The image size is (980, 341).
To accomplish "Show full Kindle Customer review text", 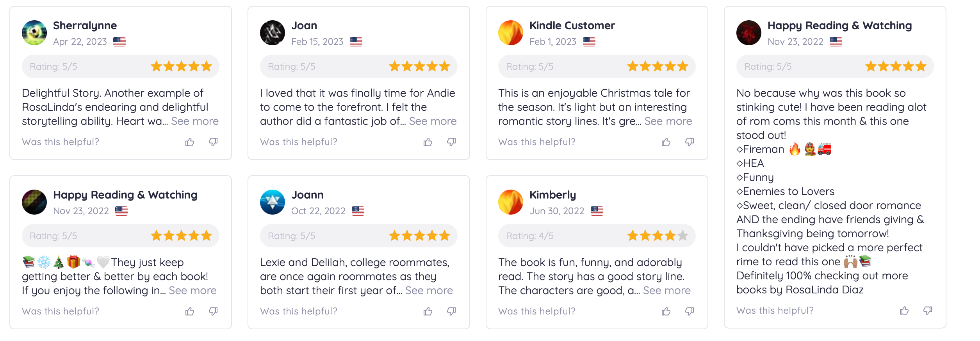I will [x=668, y=121].
